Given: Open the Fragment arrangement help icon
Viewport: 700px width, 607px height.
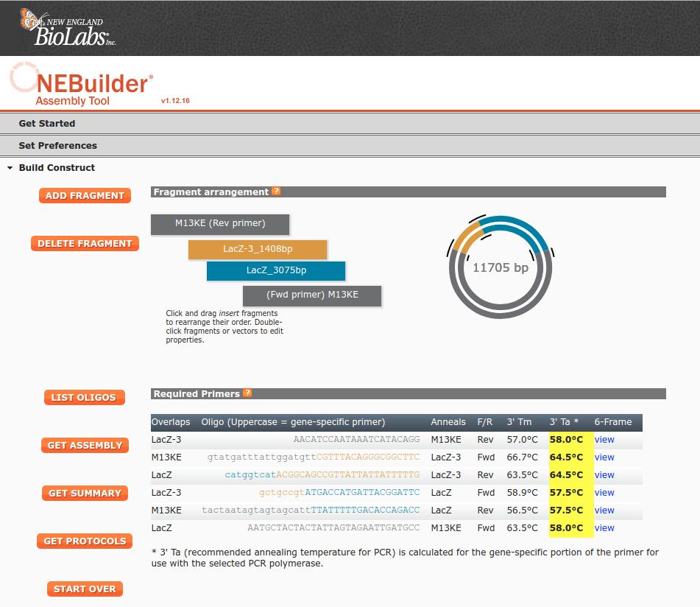Looking at the screenshot, I should click(276, 192).
